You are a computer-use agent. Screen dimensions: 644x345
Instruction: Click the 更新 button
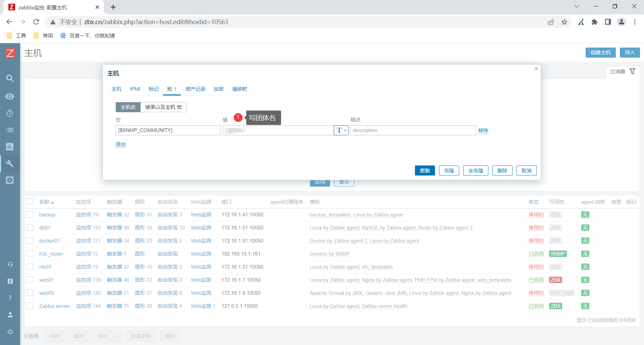(x=425, y=170)
